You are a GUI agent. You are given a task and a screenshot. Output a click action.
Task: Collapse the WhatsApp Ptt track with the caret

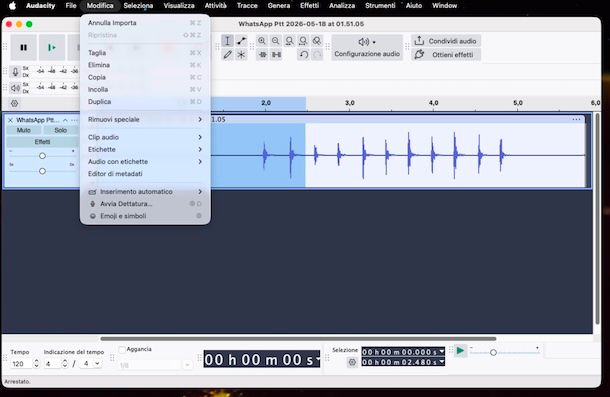pos(65,120)
